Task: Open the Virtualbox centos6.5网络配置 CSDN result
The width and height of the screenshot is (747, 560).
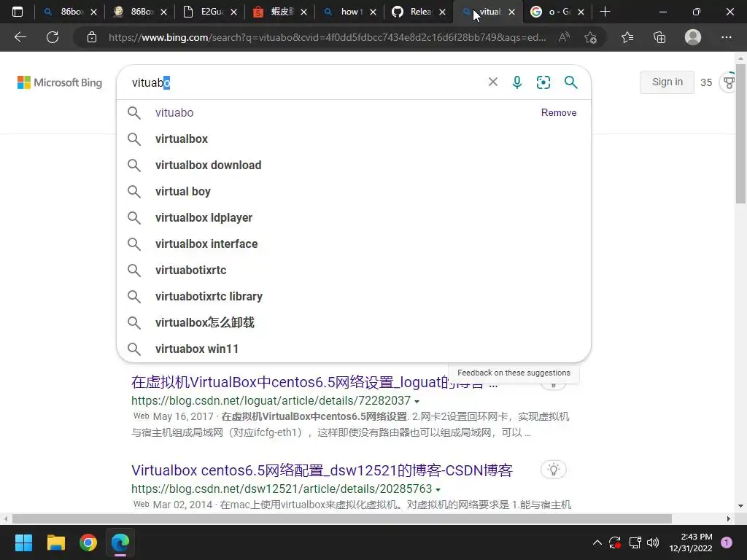Action: (x=322, y=470)
